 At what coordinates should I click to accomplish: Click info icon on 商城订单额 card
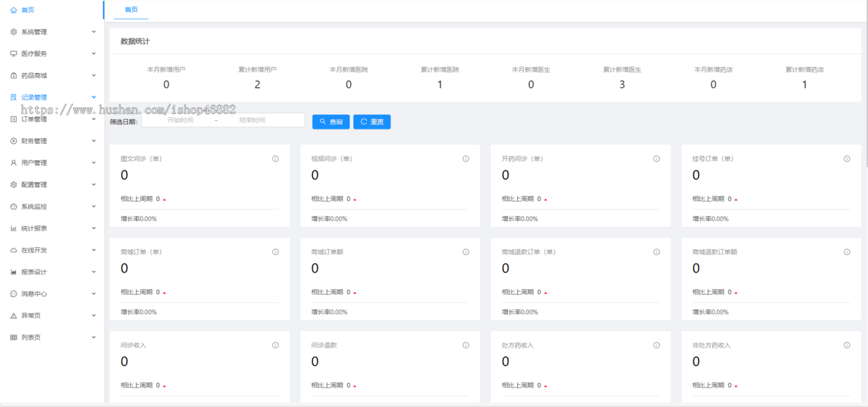466,252
